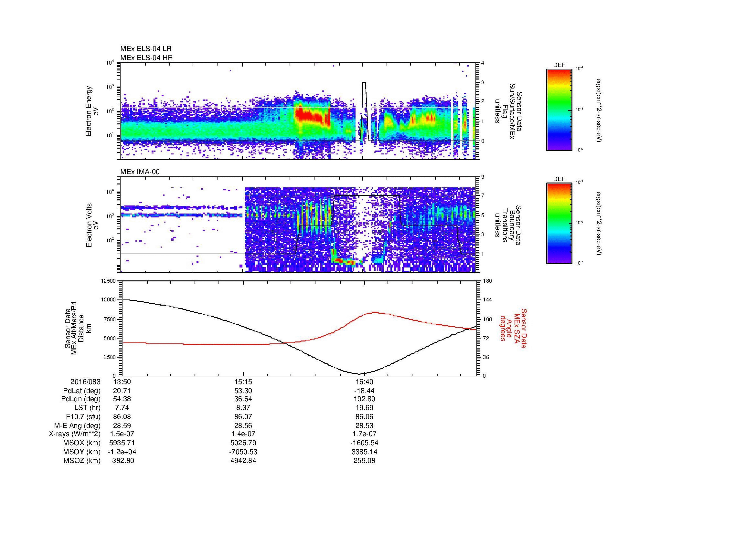The image size is (756, 534).
Task: Click the 'Sun/Surface/MEx Flag' right axis label
Action: [508, 111]
